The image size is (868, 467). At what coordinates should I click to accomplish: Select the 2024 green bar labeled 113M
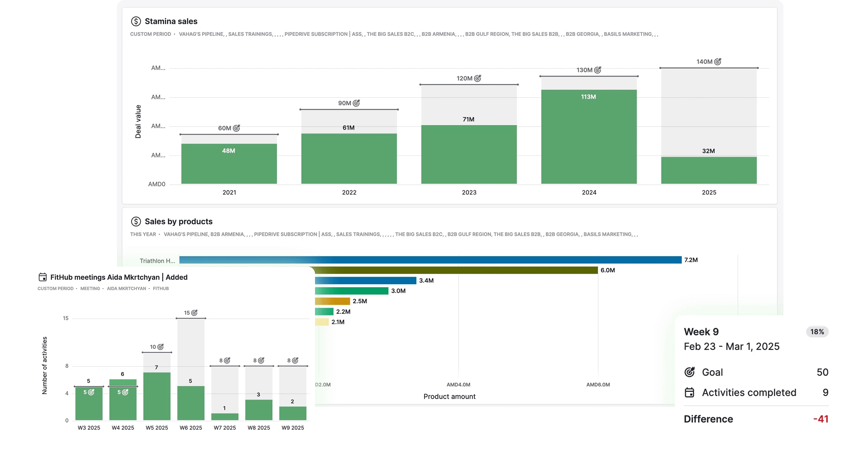pyautogui.click(x=589, y=137)
